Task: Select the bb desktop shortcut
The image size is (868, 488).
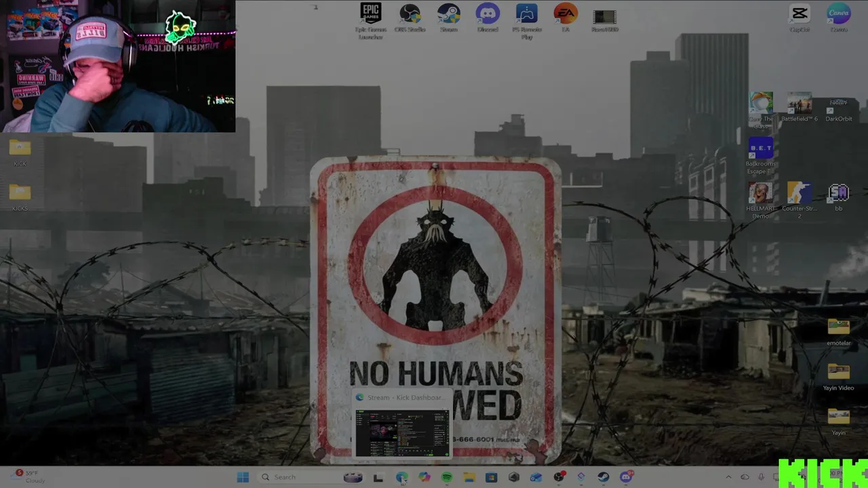Action: [x=839, y=197]
